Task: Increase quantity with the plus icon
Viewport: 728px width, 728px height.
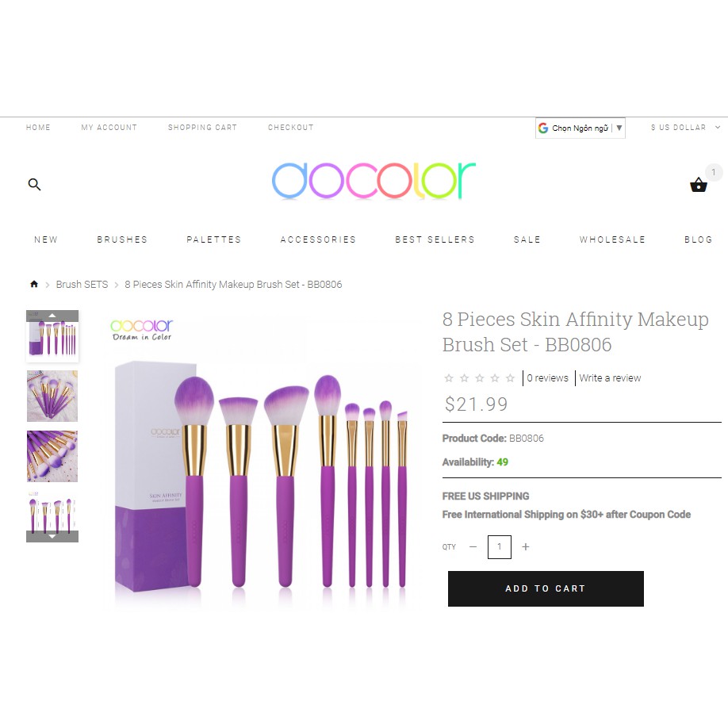Action: tap(526, 547)
